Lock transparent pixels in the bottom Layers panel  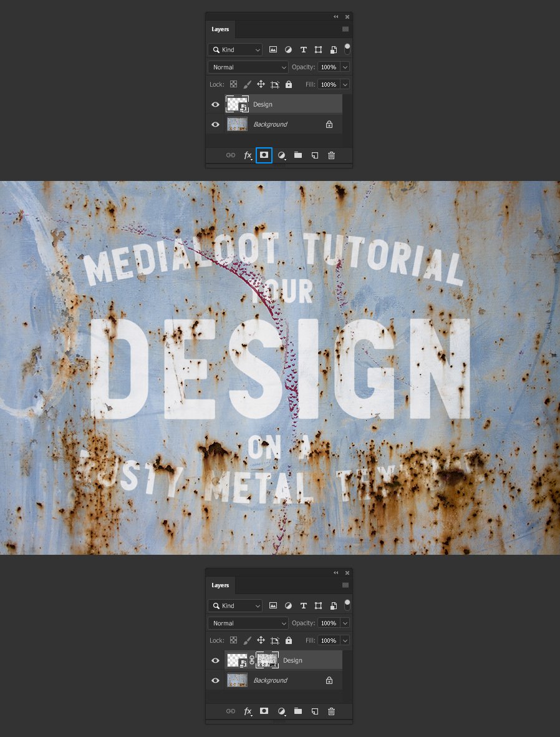(233, 641)
